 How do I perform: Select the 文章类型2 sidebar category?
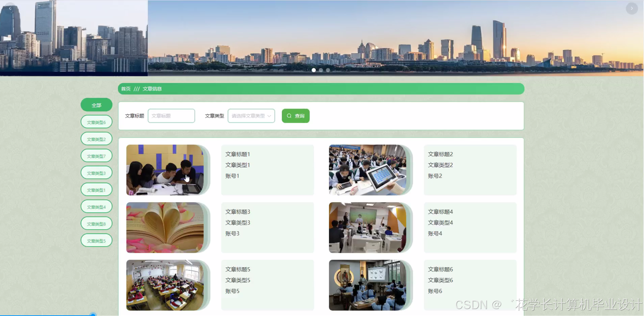96,139
